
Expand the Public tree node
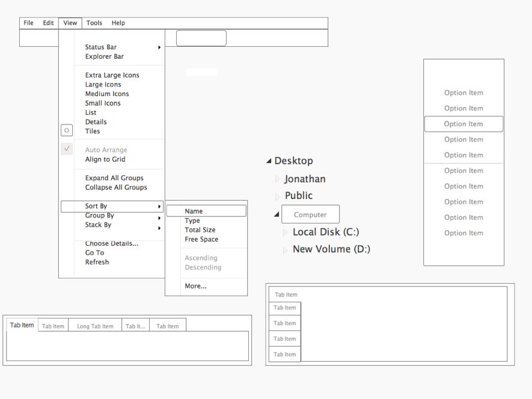(277, 196)
